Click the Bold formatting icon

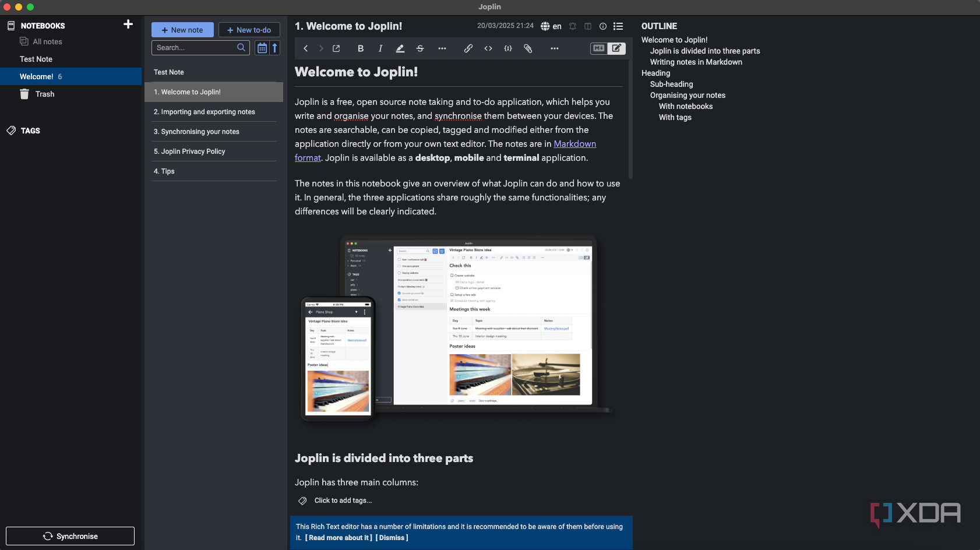pos(361,48)
